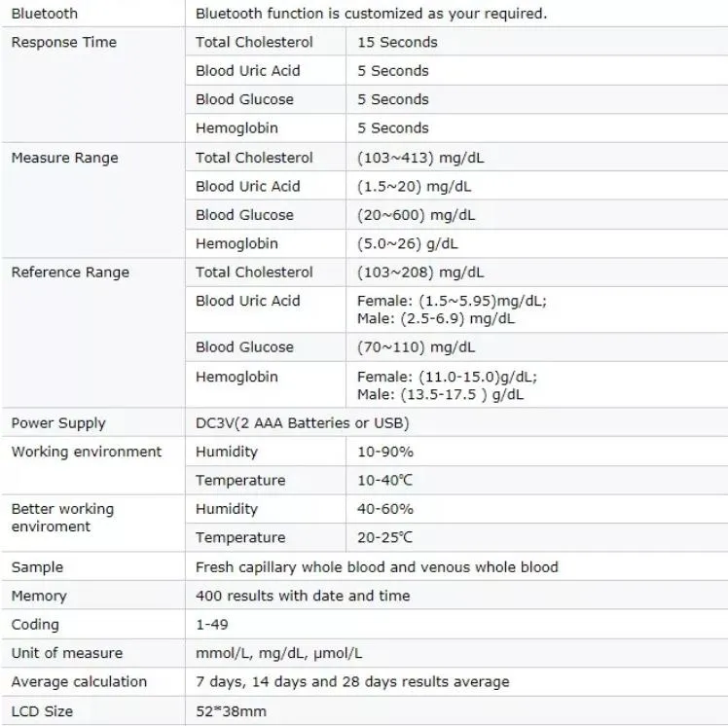Click the 10-40℃ temperature value
728x726 pixels.
(x=384, y=481)
